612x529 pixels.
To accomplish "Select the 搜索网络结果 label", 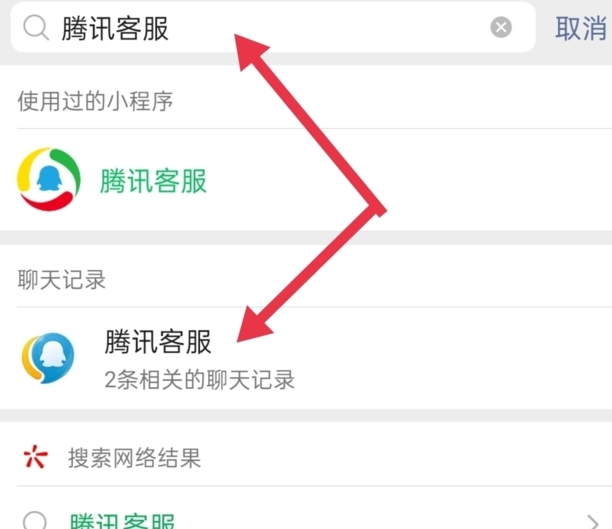I will [134, 458].
